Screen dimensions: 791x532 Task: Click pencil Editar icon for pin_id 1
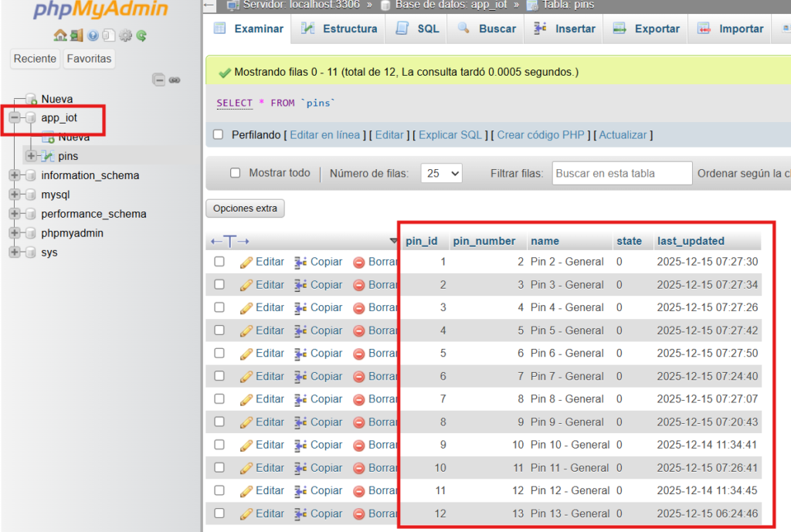246,262
